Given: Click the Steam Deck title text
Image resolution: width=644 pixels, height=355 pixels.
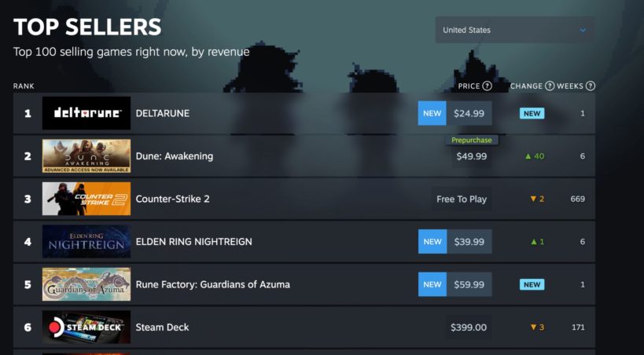Looking at the screenshot, I should point(163,328).
